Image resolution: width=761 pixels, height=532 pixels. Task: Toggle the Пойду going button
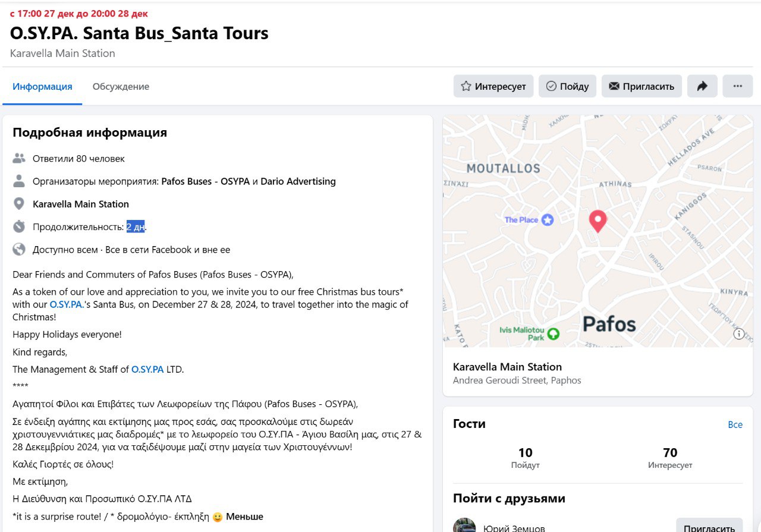coord(568,86)
